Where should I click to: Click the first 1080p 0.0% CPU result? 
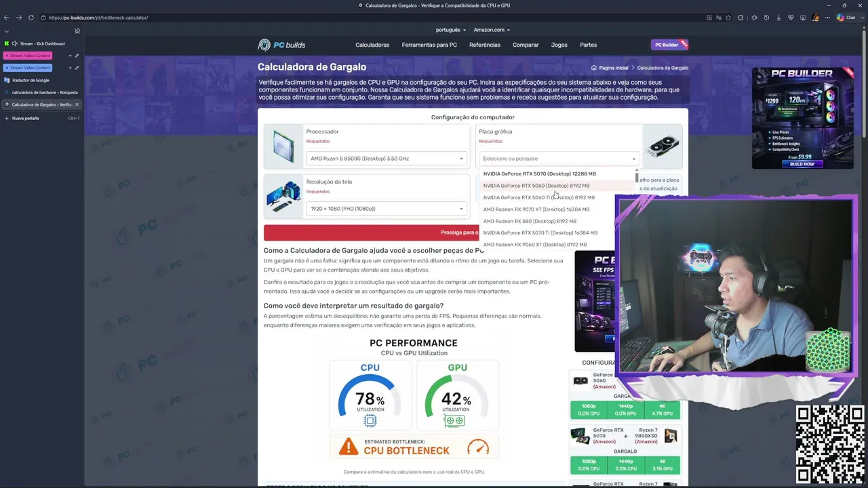point(589,410)
